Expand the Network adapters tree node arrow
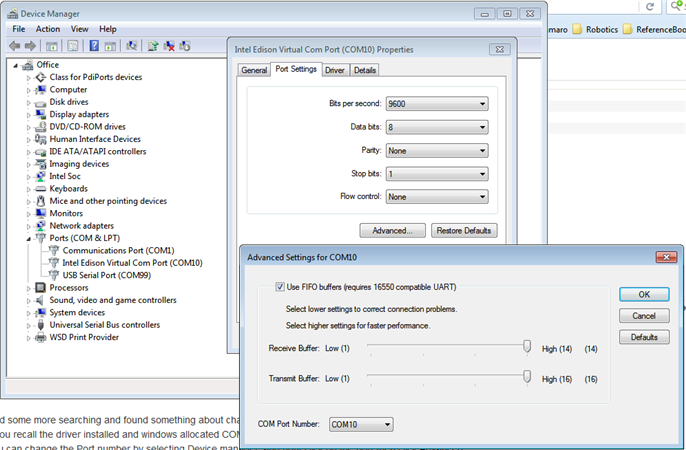Image resolution: width=686 pixels, height=450 pixels. pyautogui.click(x=28, y=227)
